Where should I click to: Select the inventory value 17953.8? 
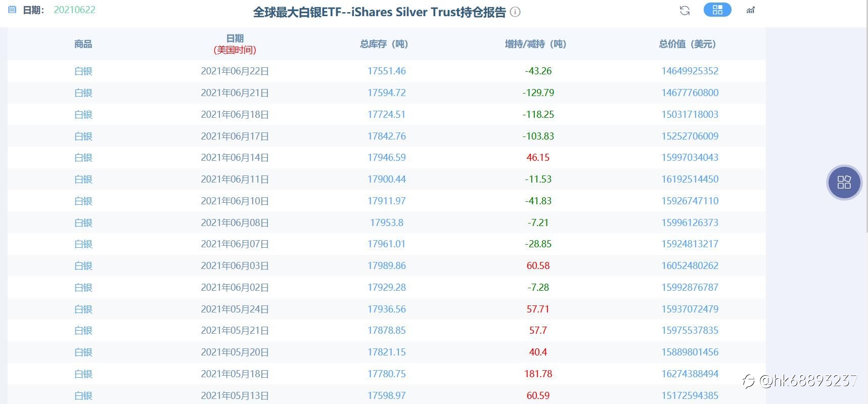click(x=387, y=222)
